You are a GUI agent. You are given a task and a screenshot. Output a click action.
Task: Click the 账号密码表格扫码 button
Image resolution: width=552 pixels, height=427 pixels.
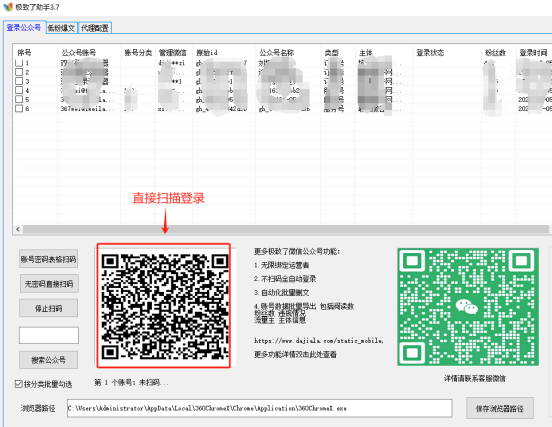coord(49,259)
